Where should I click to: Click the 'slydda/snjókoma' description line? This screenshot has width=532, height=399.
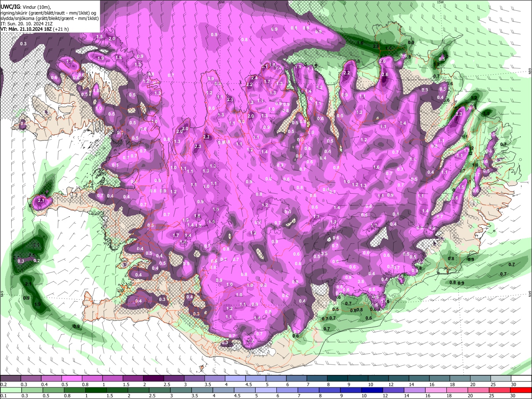(x=49, y=19)
